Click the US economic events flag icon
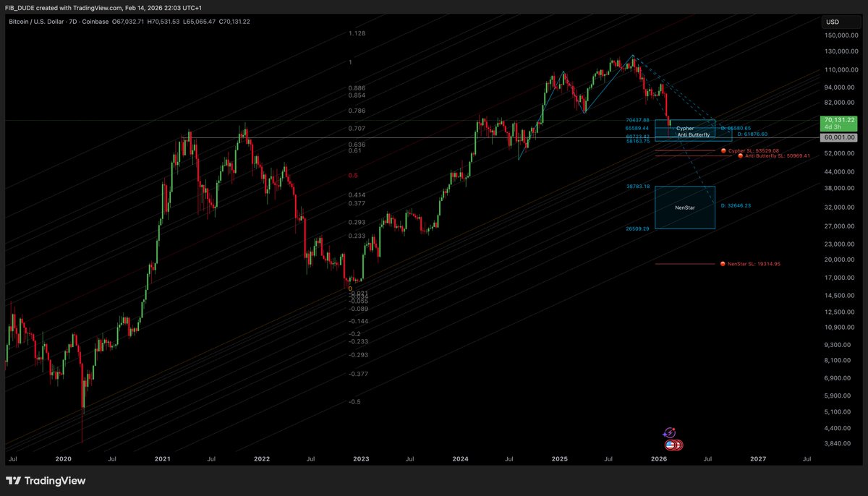The height and width of the screenshot is (496, 868). pos(670,444)
